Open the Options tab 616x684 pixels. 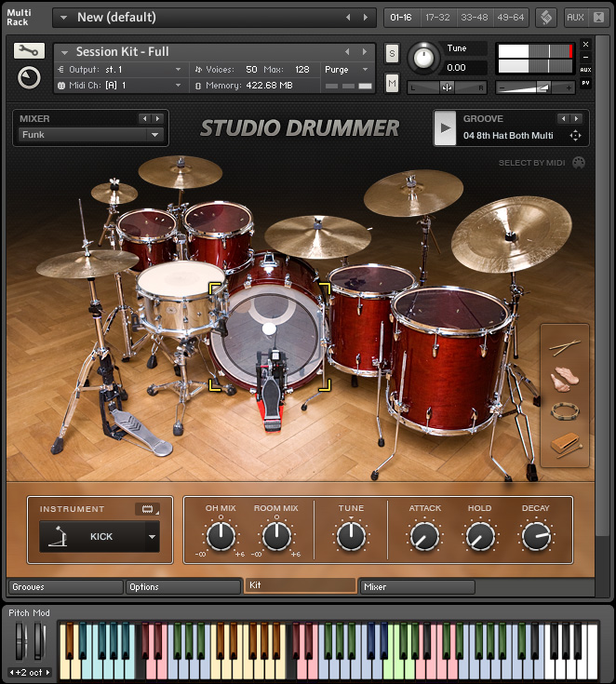[x=182, y=587]
